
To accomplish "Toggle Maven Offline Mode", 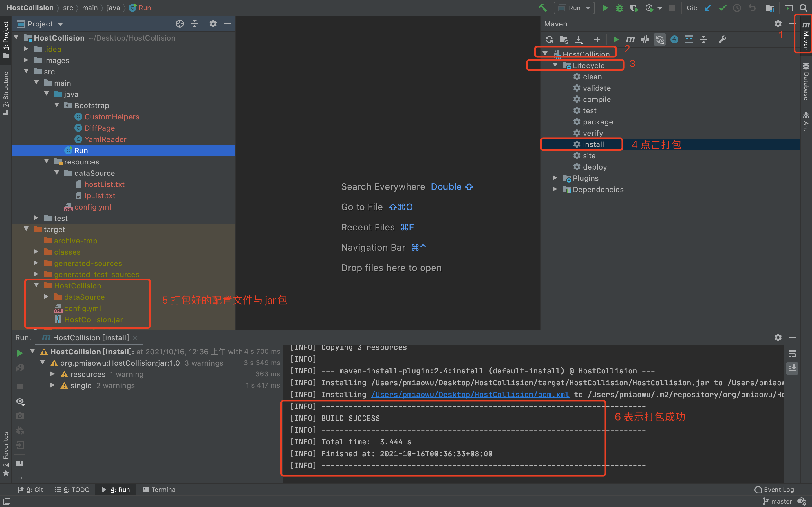I will click(645, 39).
